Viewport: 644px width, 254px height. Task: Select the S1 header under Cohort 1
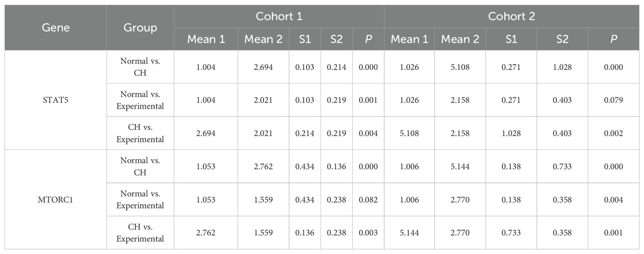305,39
